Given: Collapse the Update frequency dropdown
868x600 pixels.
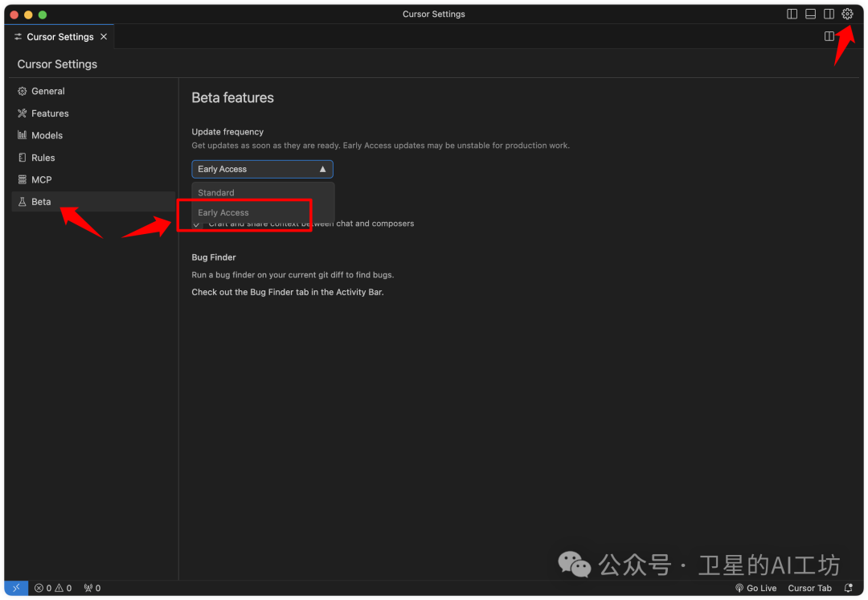Looking at the screenshot, I should (x=262, y=169).
